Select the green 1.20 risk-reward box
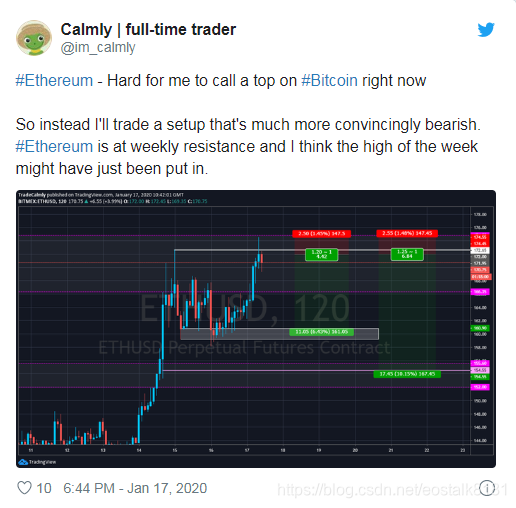Viewport: 516px width, 508px height. pyautogui.click(x=322, y=254)
